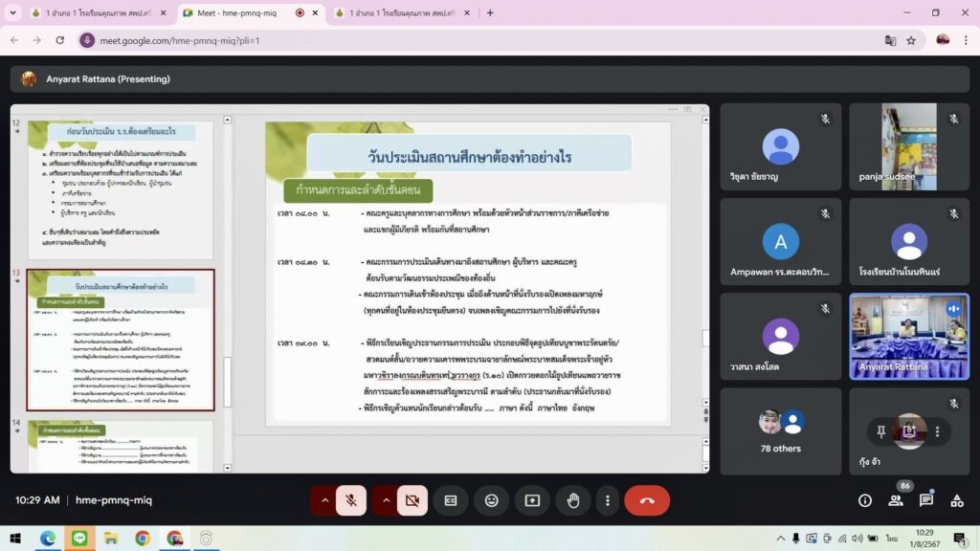Open more options three-dot menu
This screenshot has width=980, height=551.
608,500
